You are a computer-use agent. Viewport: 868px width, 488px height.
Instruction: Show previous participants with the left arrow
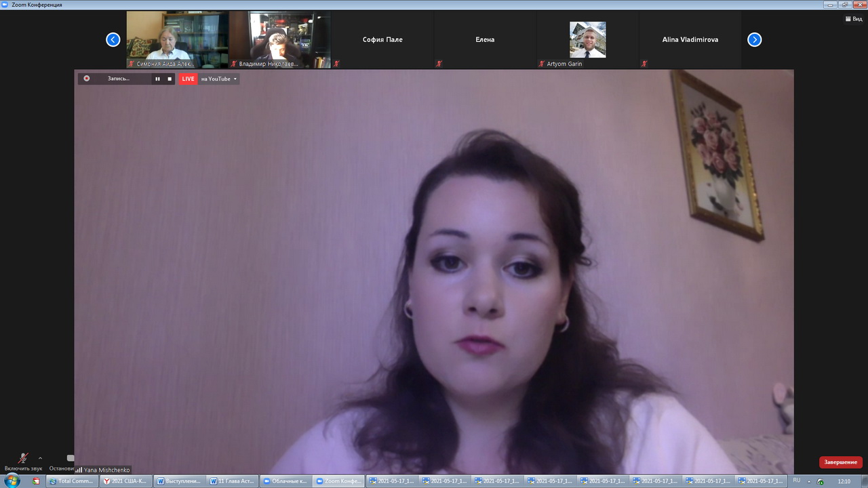(113, 39)
